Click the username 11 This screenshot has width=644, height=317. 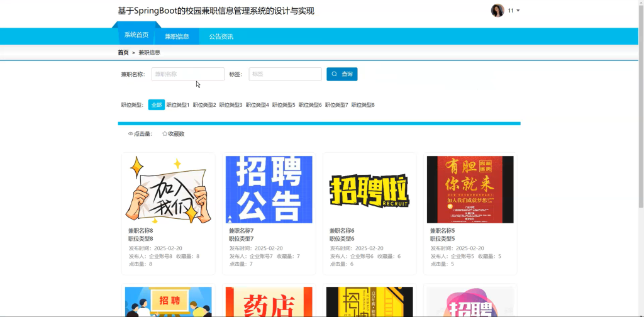(x=511, y=11)
